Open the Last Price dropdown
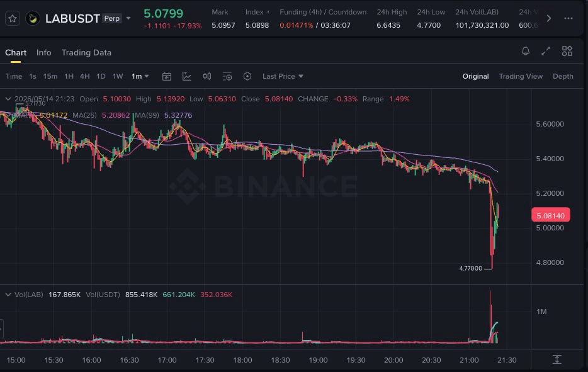 click(283, 76)
